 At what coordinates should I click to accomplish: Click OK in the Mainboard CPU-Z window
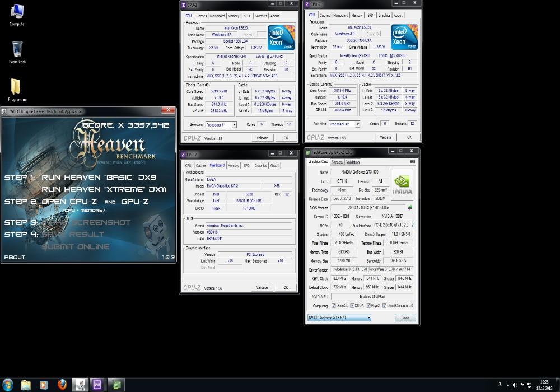coord(286,287)
